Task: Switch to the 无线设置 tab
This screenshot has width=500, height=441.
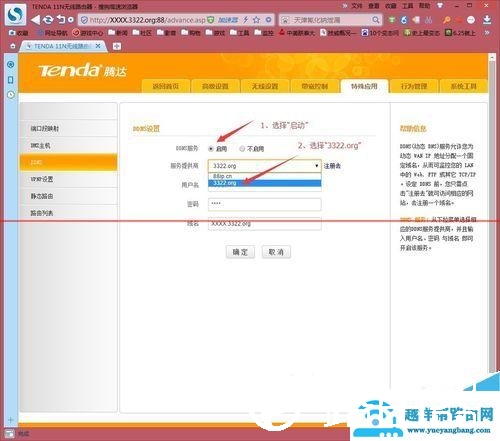Action: click(x=265, y=86)
